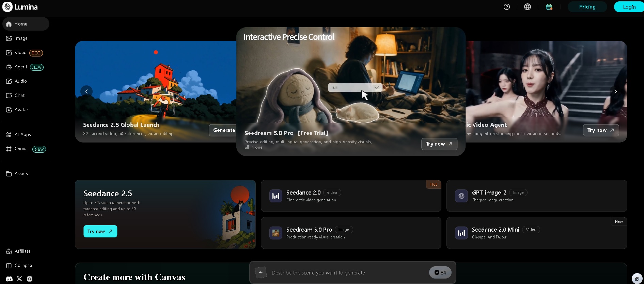The image size is (644, 284).
Task: Open the GPT-image-2 model card
Action: click(537, 196)
